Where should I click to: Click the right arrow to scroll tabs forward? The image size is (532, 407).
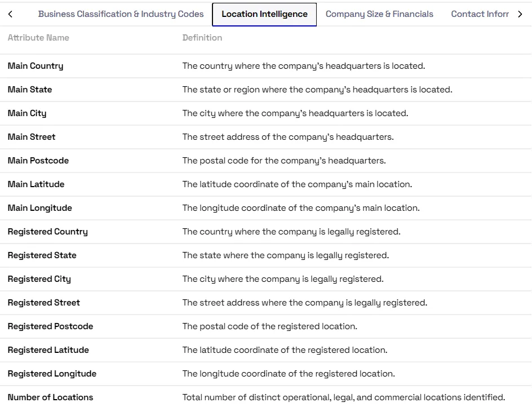(520, 14)
